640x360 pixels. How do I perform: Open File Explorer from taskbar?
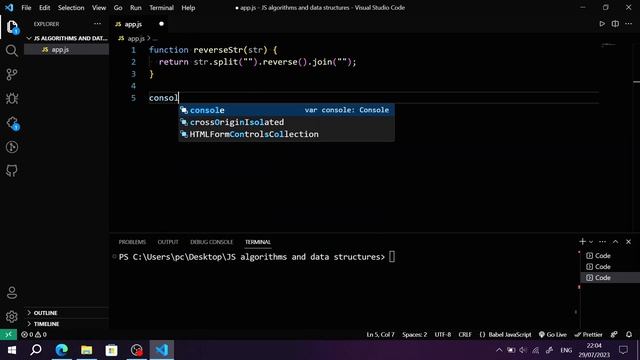tap(87, 350)
